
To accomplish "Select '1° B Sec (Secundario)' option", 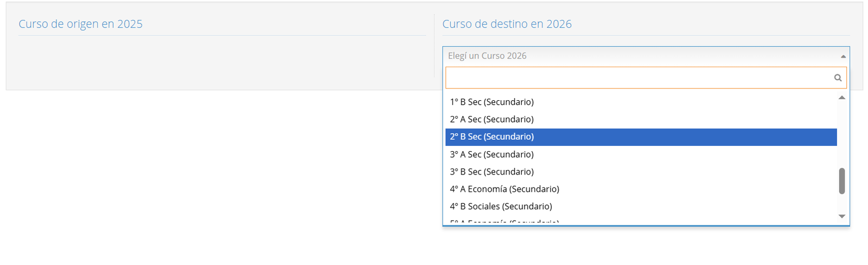I will pos(492,102).
